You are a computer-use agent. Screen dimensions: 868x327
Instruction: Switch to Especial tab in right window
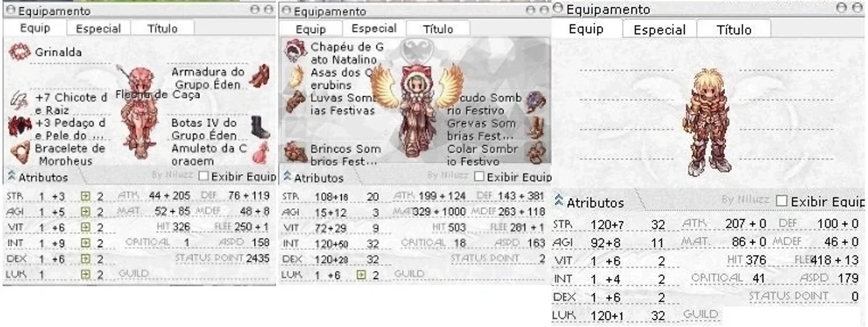tap(659, 29)
